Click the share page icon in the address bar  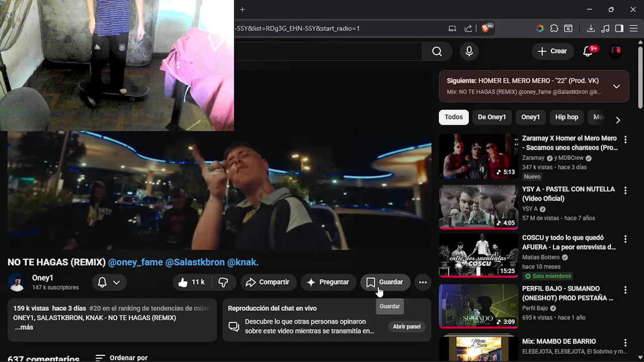468,29
